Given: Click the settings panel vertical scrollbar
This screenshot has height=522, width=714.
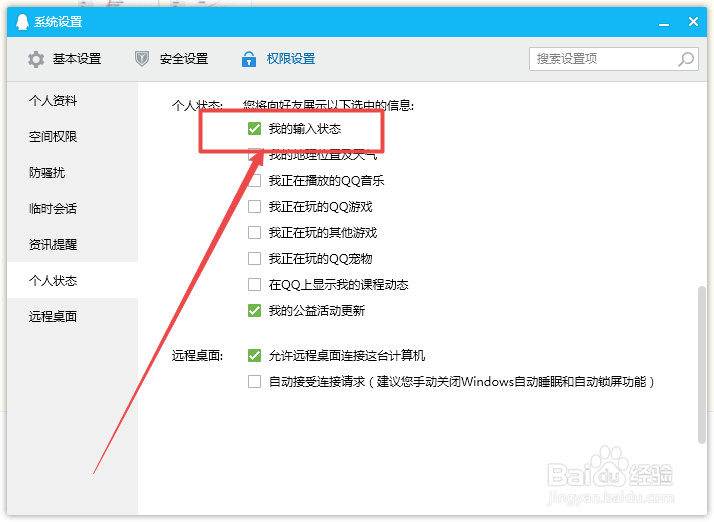Looking at the screenshot, I should [702, 364].
